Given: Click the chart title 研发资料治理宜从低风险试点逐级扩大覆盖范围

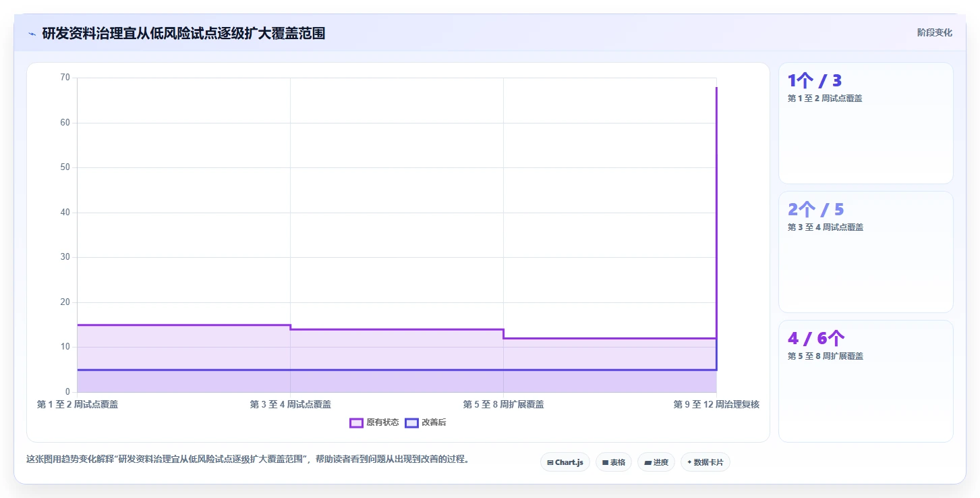Looking at the screenshot, I should tap(183, 33).
